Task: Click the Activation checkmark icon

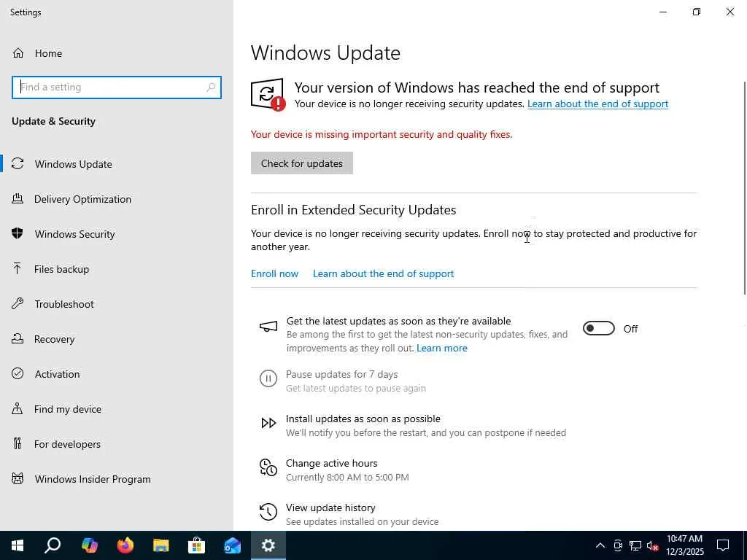Action: coord(18,374)
